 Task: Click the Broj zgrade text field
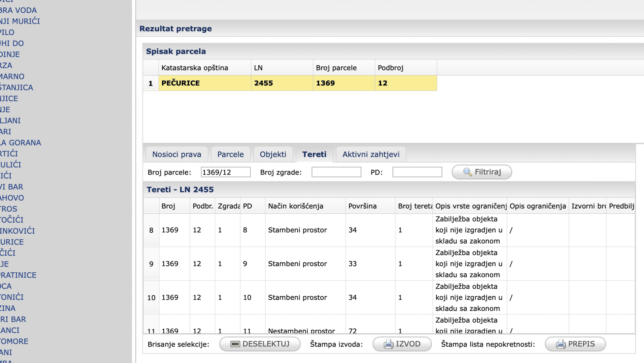point(336,172)
